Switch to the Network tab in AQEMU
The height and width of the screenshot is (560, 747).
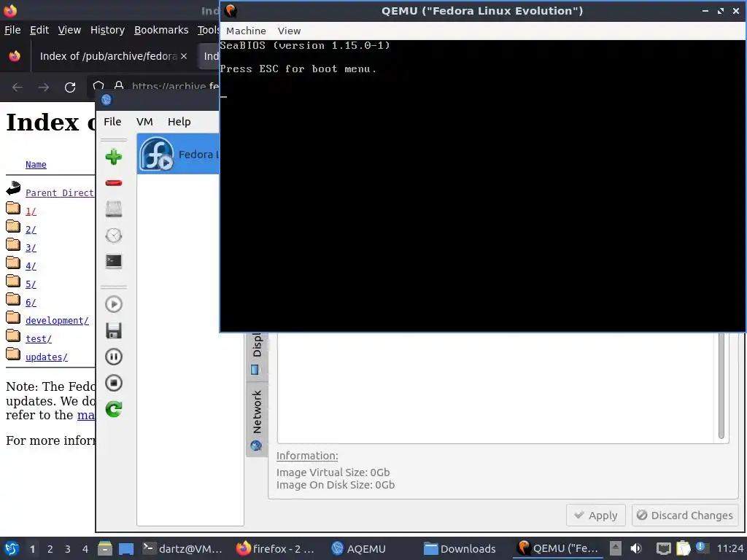click(257, 419)
